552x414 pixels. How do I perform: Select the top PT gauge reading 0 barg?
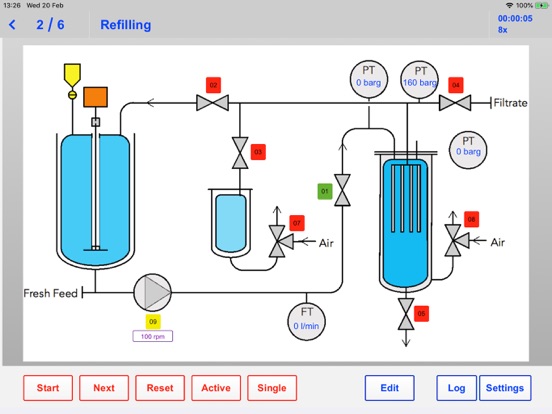coord(369,80)
